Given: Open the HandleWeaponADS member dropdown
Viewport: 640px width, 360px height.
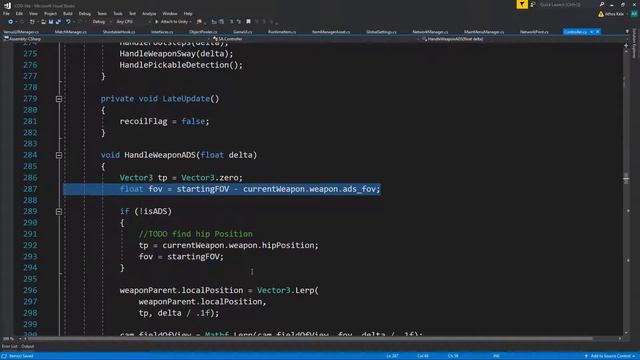Looking at the screenshot, I should point(524,39).
